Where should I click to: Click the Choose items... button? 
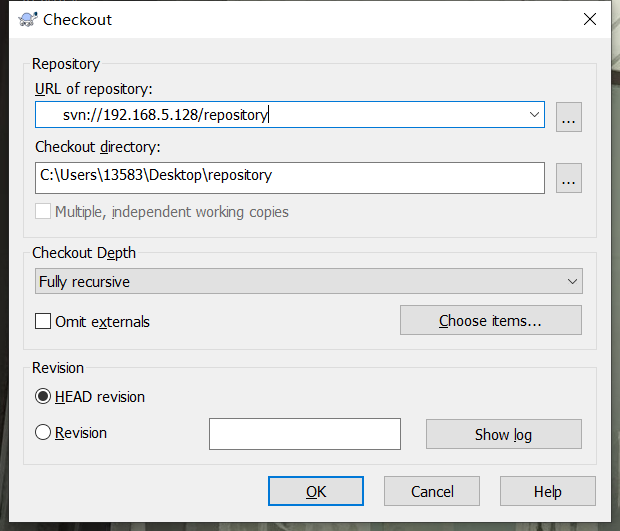490,321
